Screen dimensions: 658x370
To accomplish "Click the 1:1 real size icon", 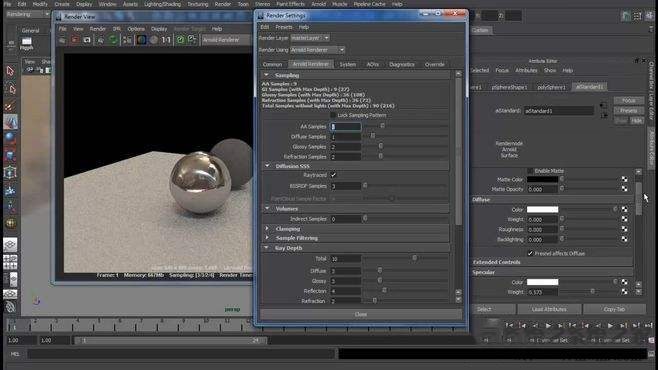I will [x=167, y=40].
